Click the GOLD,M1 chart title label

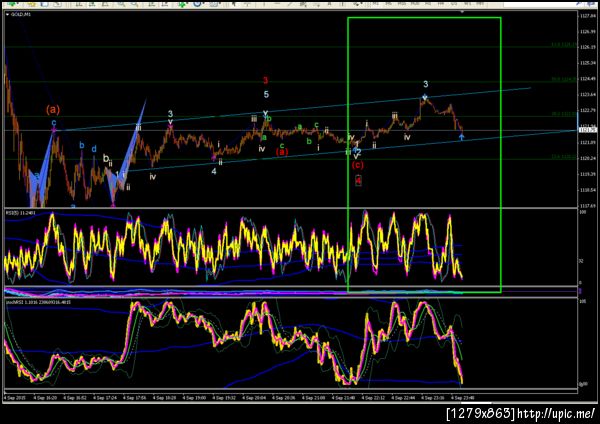(x=21, y=15)
